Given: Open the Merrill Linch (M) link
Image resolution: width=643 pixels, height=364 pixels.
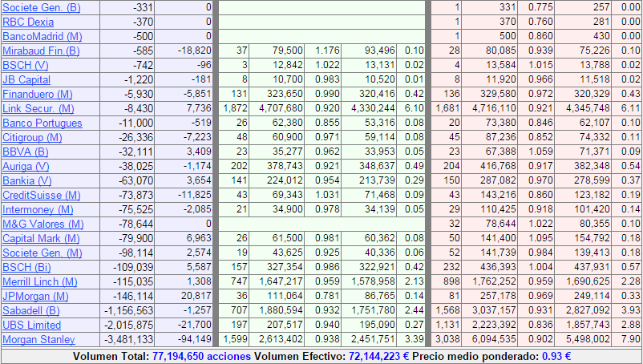Looking at the screenshot, I should 40,282.
